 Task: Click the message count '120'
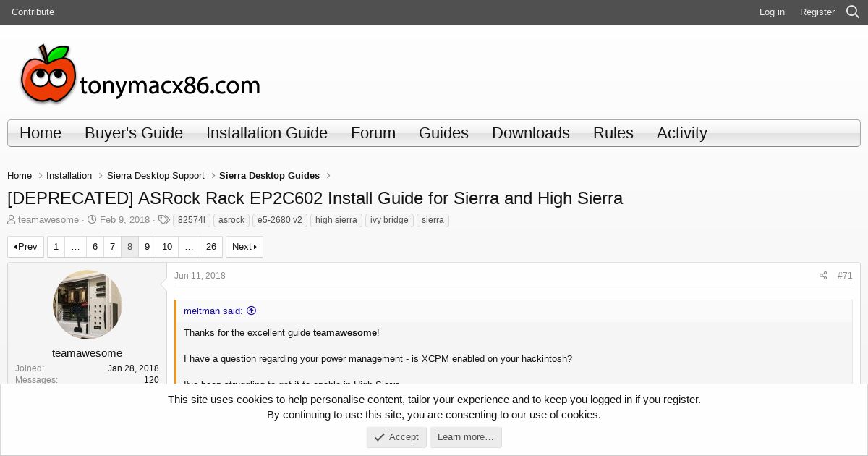tap(151, 380)
